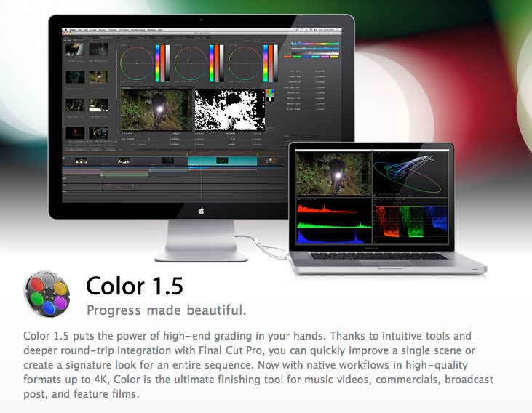Click the laptop's rider video preview
The image size is (532, 413).
334,174
